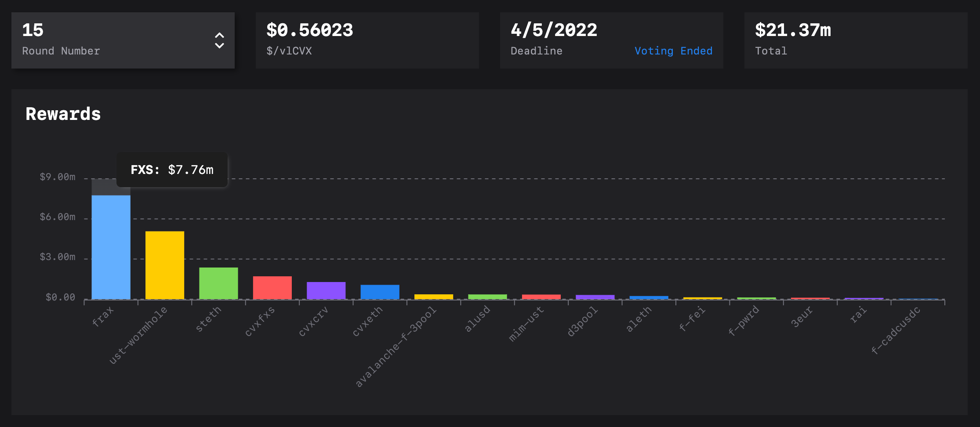Click the red mim-ust bar
This screenshot has height=427, width=980.
[541, 297]
